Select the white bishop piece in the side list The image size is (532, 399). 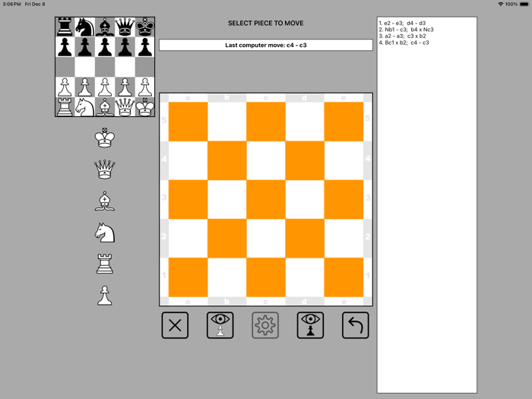coord(105,201)
